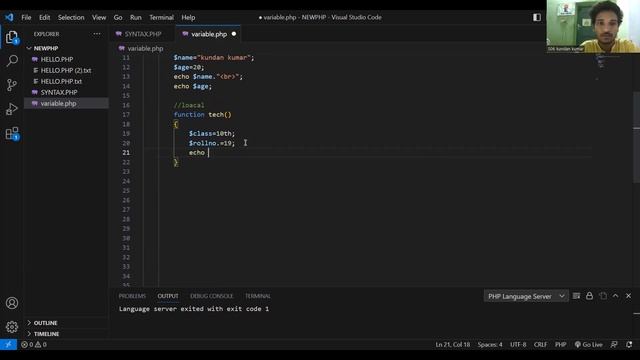Open the Run menu
This screenshot has width=640, height=360.
coord(136,17)
